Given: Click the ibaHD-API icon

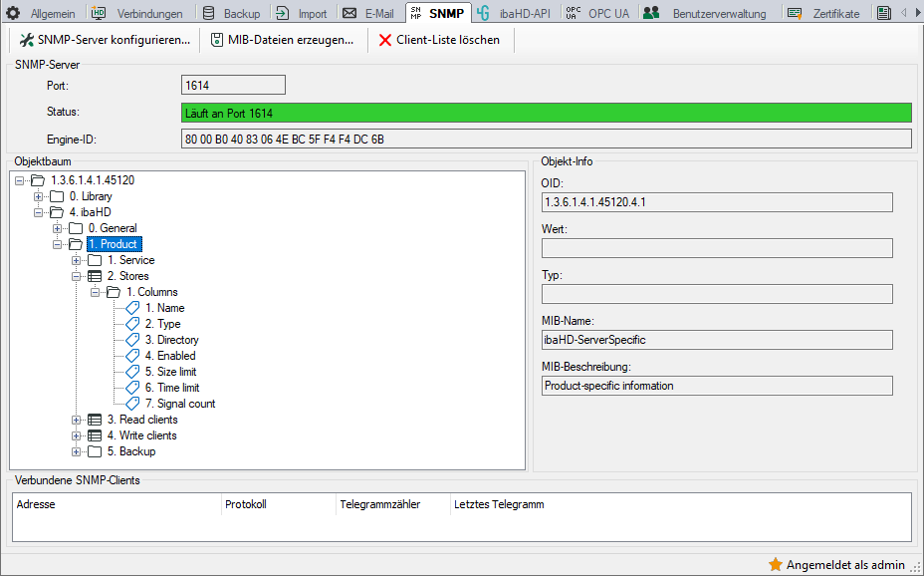Looking at the screenshot, I should point(483,13).
